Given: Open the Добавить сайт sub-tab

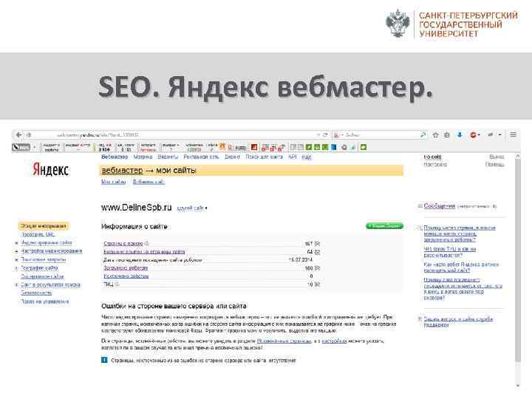Looking at the screenshot, I should point(149,182).
